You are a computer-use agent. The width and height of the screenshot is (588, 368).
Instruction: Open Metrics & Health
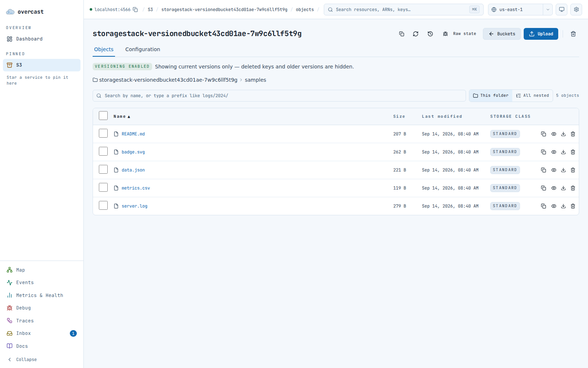[x=42, y=296]
